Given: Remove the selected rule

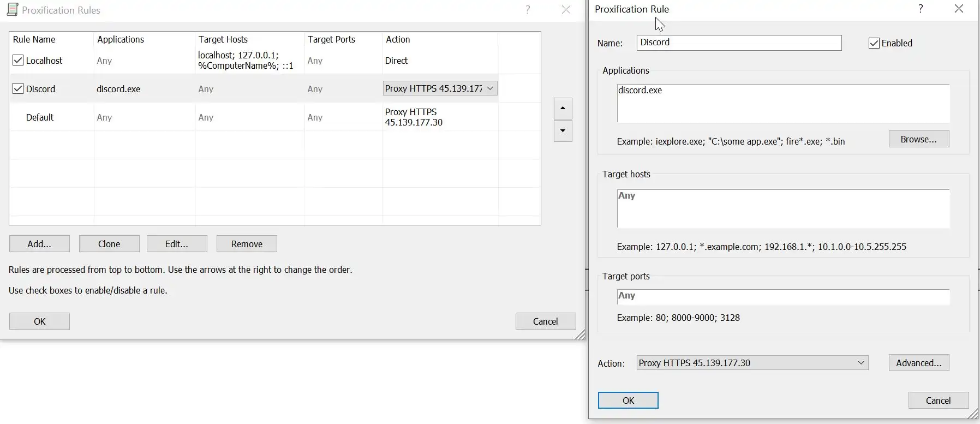Looking at the screenshot, I should tap(247, 244).
